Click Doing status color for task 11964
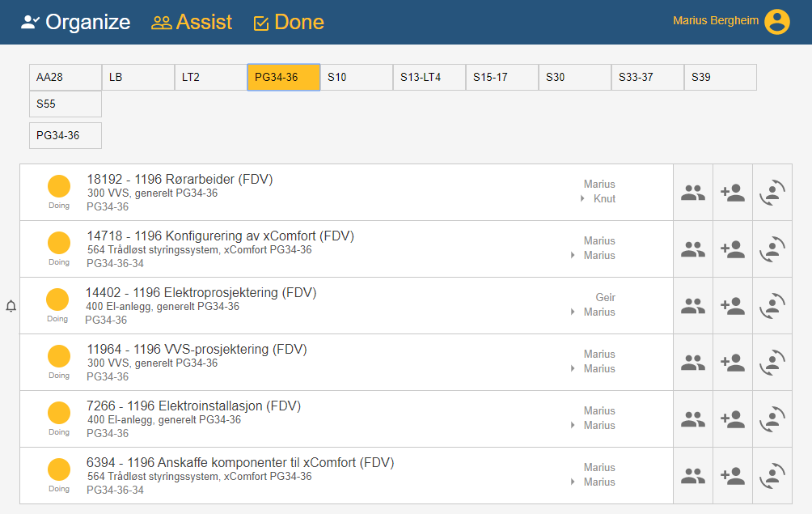This screenshot has width=812, height=514. (x=59, y=356)
